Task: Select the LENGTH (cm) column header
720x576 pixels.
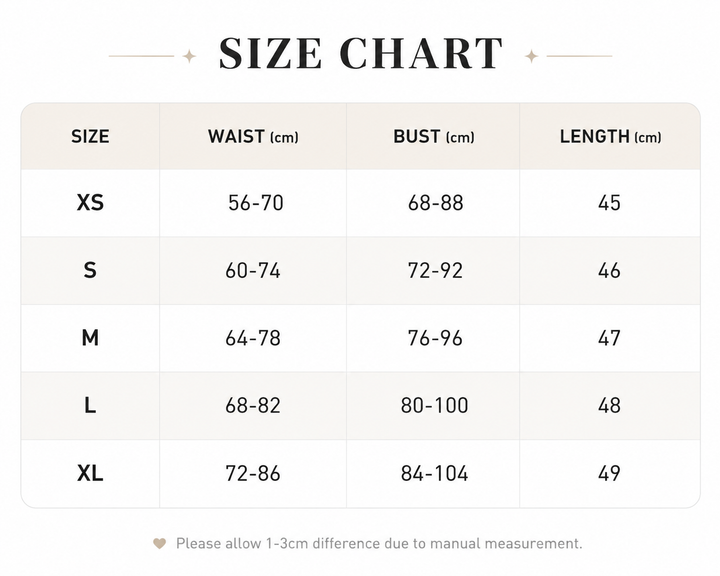Action: (x=610, y=137)
